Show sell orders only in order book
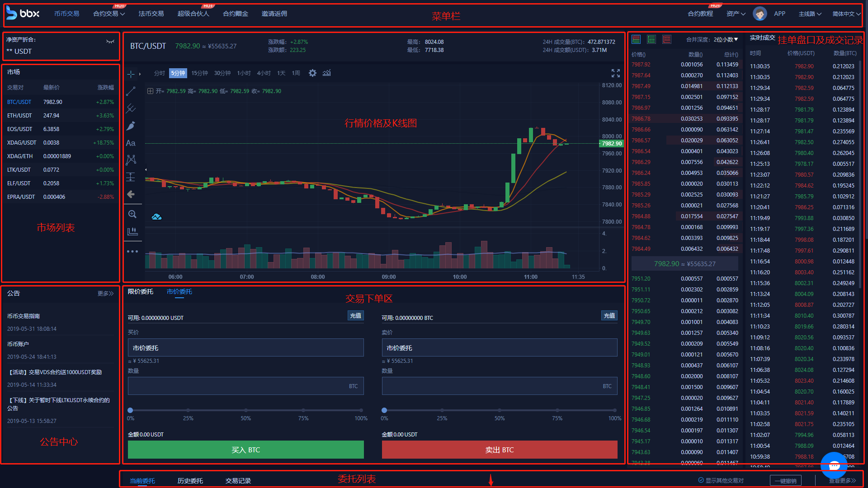The image size is (868, 488). point(667,39)
